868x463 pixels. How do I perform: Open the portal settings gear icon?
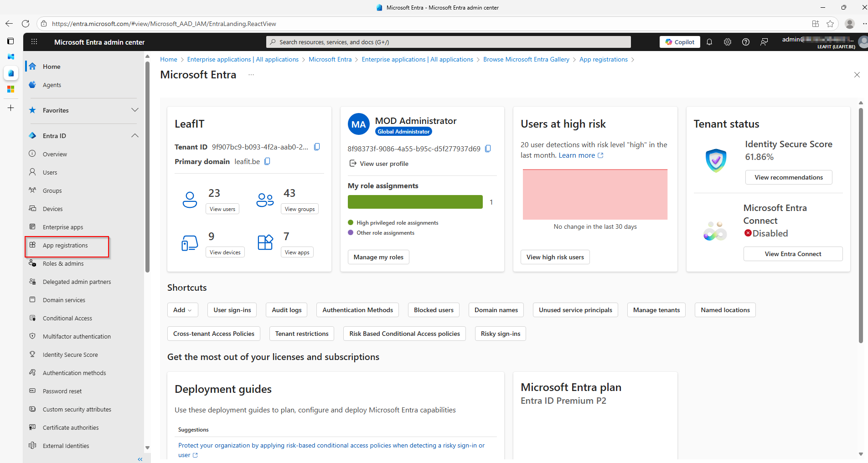click(x=728, y=42)
